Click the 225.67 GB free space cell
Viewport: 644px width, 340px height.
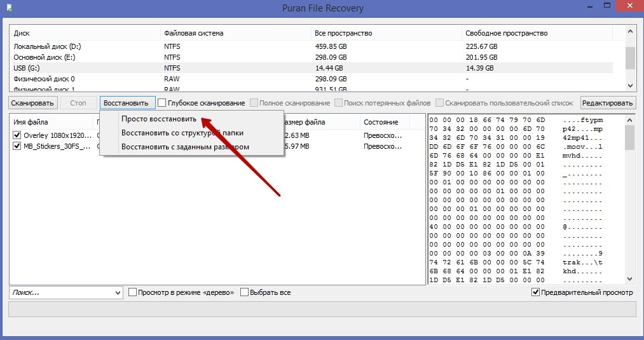click(x=481, y=46)
